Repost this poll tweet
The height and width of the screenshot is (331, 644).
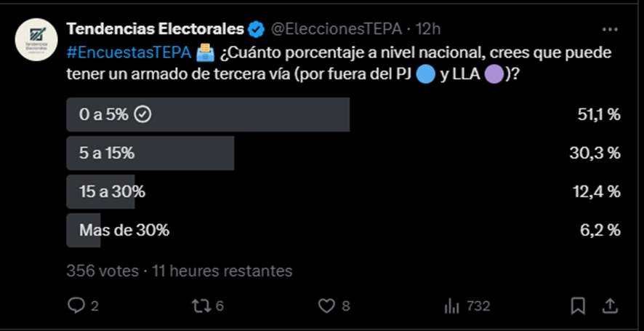tap(200, 306)
